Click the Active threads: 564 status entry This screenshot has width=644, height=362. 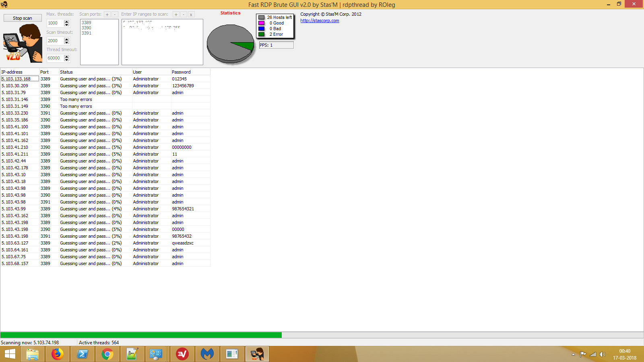99,343
